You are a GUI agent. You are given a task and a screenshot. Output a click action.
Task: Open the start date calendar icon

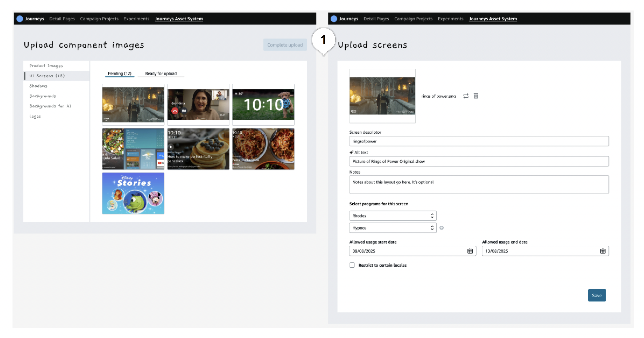point(470,251)
